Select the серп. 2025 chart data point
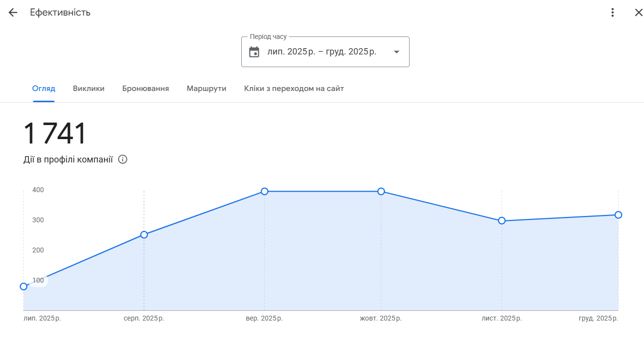Screen dimensions: 644x340 click(x=144, y=235)
